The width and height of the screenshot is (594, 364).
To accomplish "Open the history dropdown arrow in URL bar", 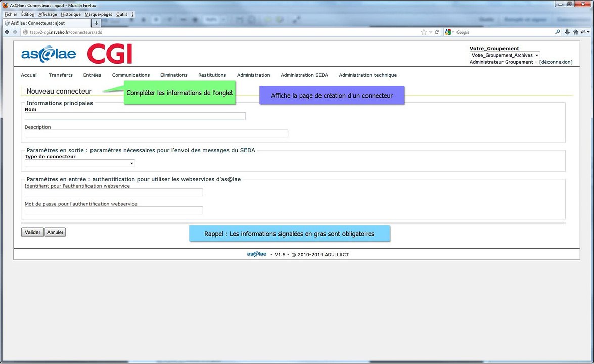I will (x=431, y=32).
